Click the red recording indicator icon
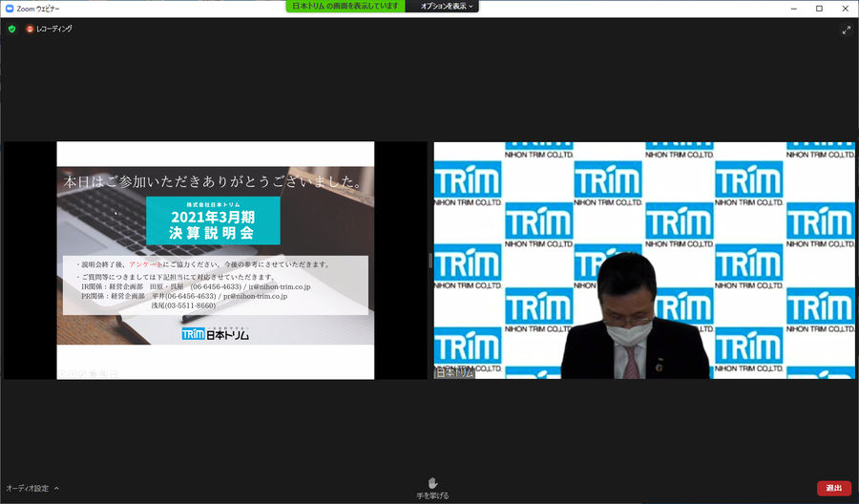This screenshot has width=859, height=504. coord(30,29)
